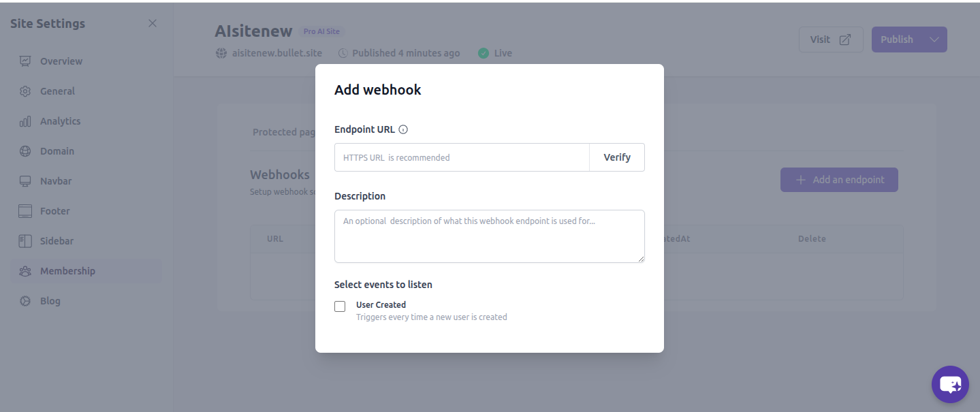This screenshot has height=412, width=980.
Task: Open the chat support bubble
Action: 949,384
